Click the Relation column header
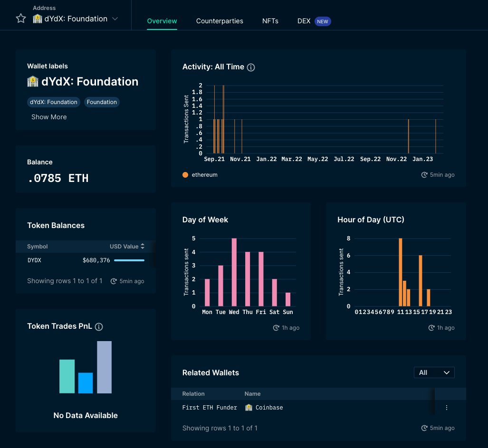This screenshot has height=448, width=488. pyautogui.click(x=193, y=393)
